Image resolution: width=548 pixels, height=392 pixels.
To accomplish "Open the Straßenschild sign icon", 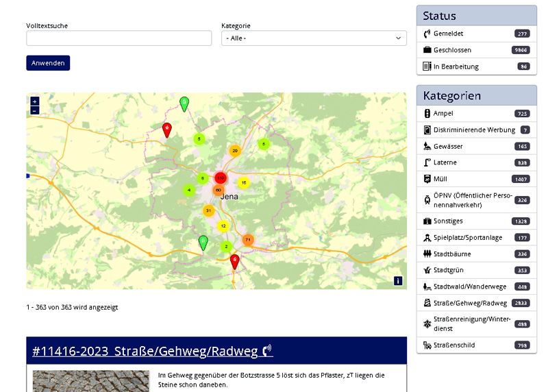I will (x=427, y=345).
